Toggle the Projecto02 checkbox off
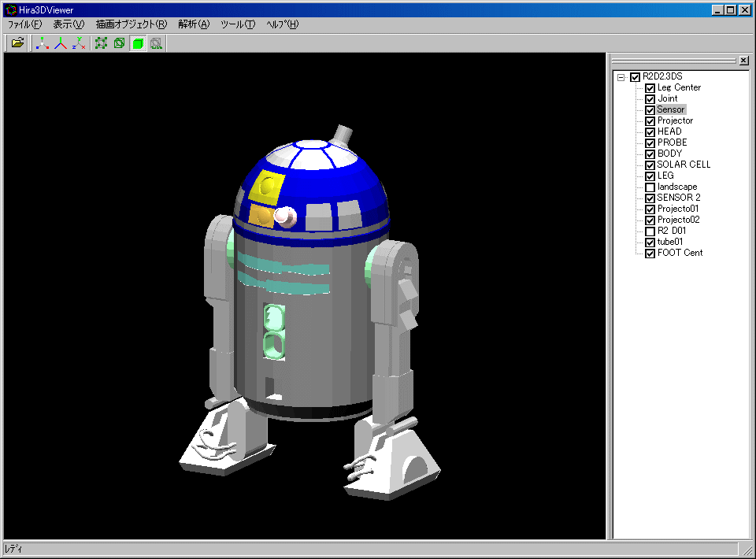Image resolution: width=756 pixels, height=559 pixels. (x=650, y=220)
